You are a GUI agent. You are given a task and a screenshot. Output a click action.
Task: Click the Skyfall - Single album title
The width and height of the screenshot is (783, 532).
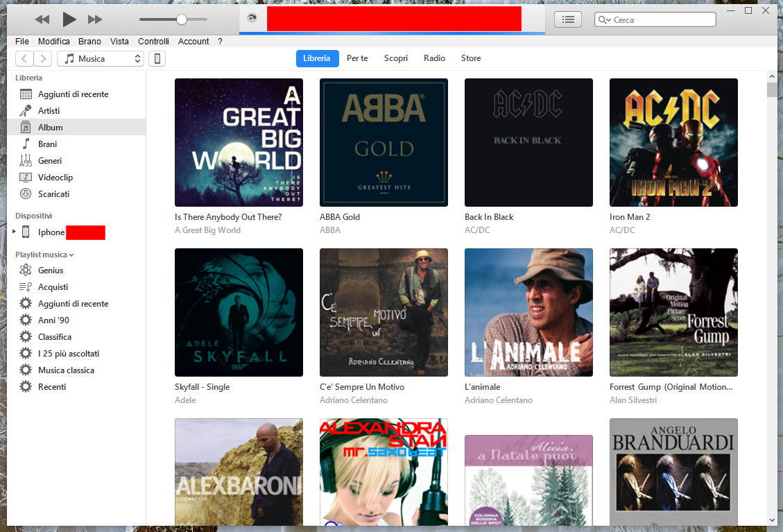point(203,386)
